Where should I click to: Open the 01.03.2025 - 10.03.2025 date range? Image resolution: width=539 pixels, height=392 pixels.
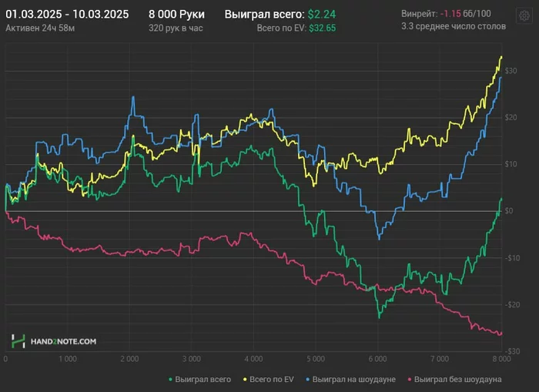pyautogui.click(x=67, y=15)
